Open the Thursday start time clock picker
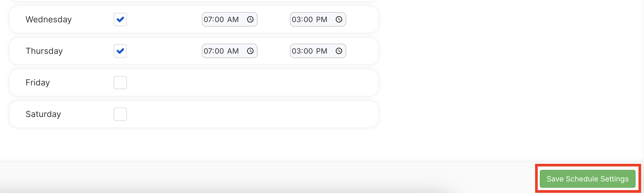The width and height of the screenshot is (644, 193). (250, 51)
